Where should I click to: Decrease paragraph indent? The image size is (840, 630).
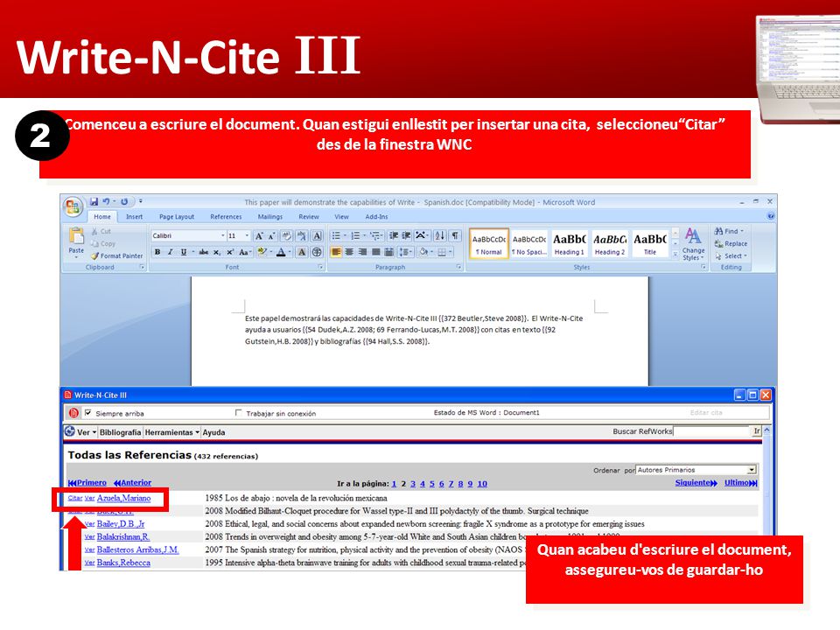coord(394,235)
